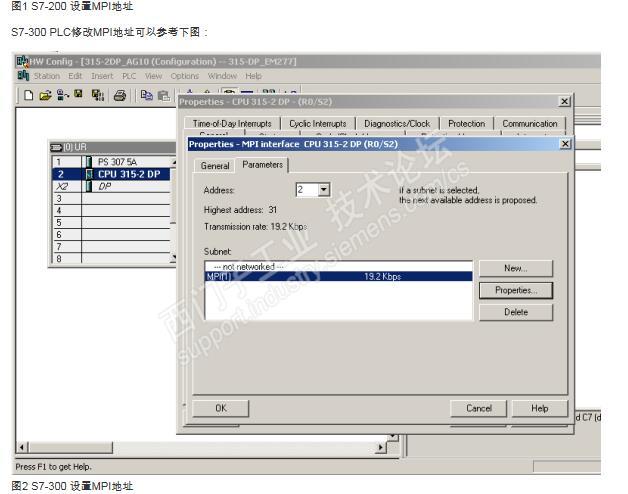This screenshot has height=494, width=628.
Task: Select '--- not networked ---' in Subnet list
Action: tap(338, 266)
